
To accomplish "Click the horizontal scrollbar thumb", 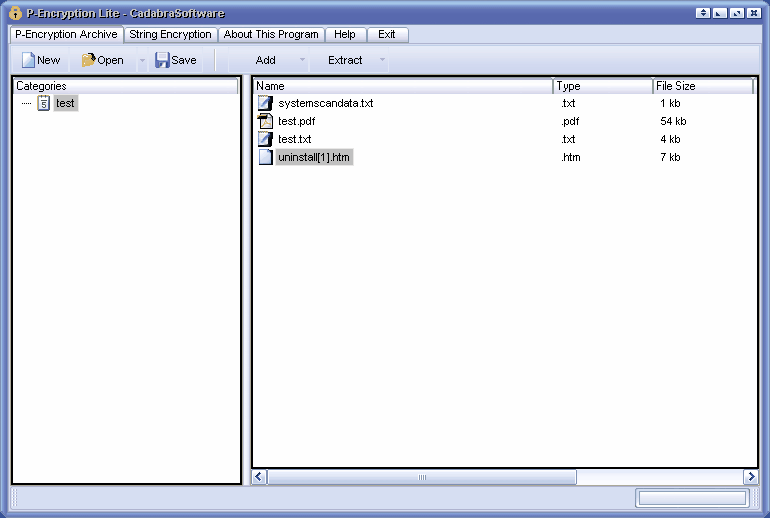I will pos(422,477).
